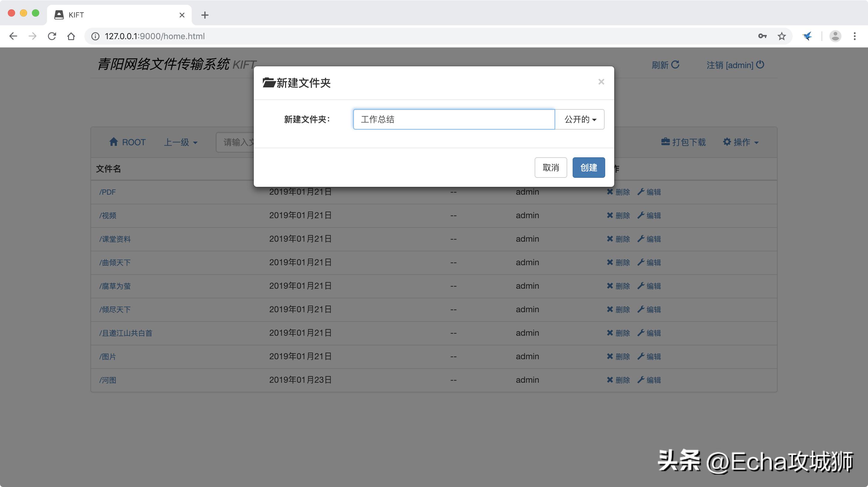Click the 刷新 refresh icon
Viewport: 868px width, 487px height.
(x=675, y=64)
